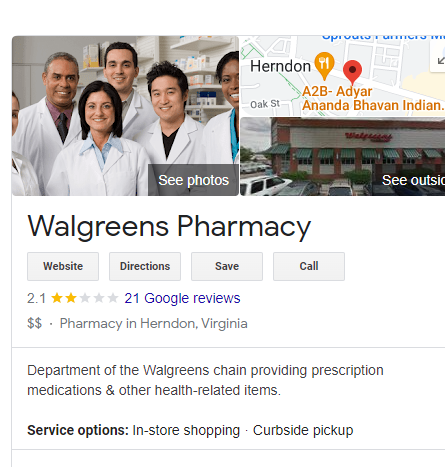This screenshot has width=445, height=467.
Task: Click the star rating icons
Action: click(x=85, y=298)
